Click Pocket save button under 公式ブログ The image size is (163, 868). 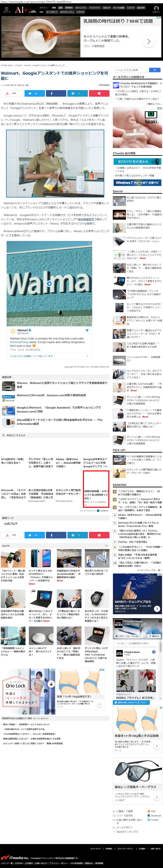coord(99,535)
